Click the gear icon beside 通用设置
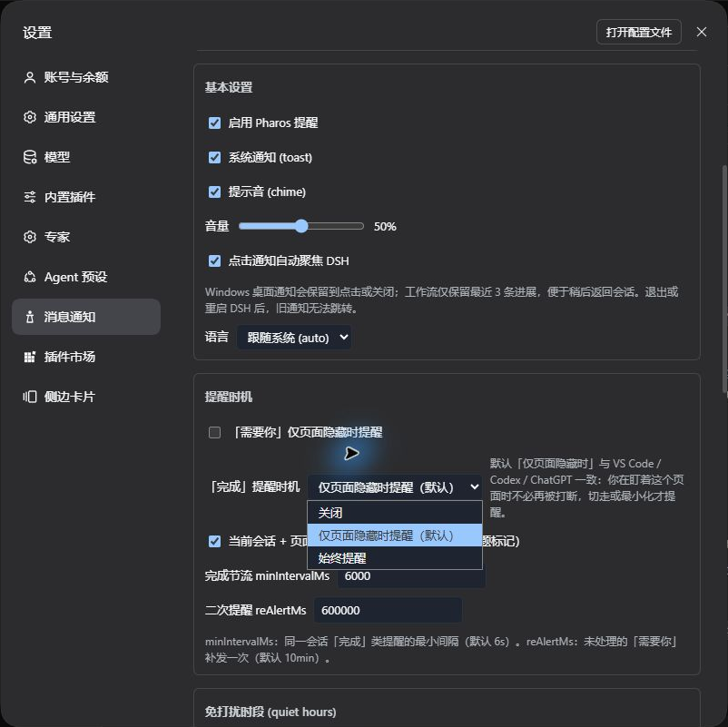The width and height of the screenshot is (728, 727). coord(30,117)
